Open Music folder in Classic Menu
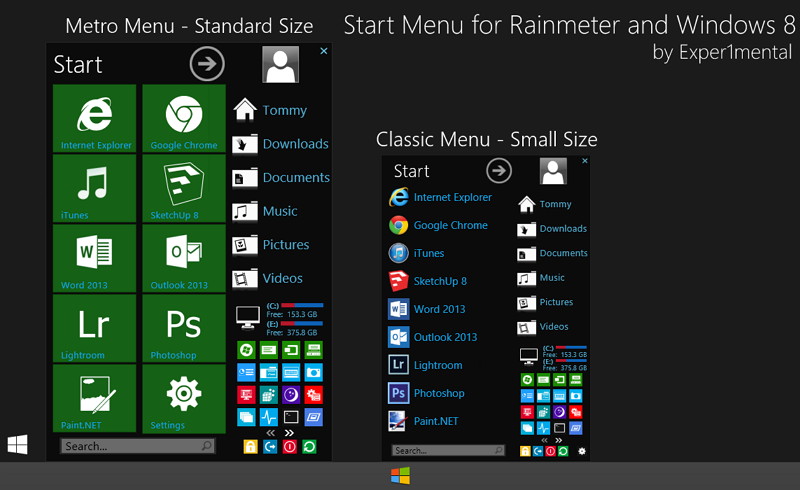Image resolution: width=800 pixels, height=490 pixels. coord(541,278)
